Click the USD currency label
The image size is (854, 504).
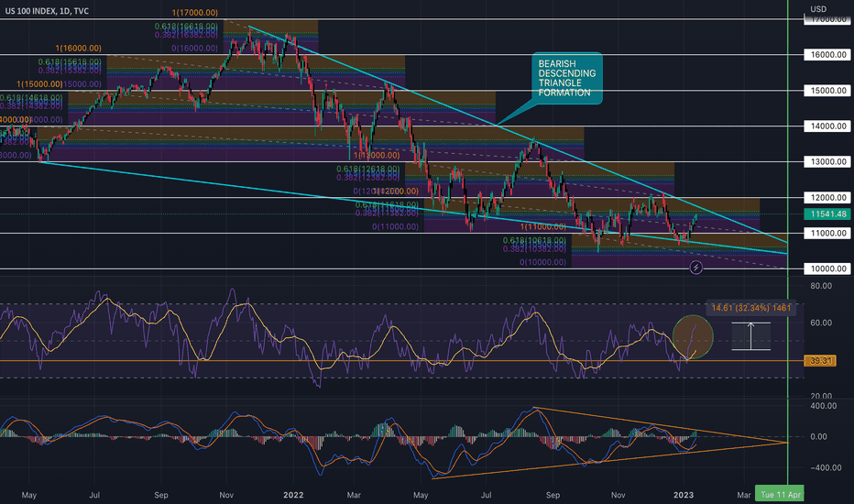click(x=818, y=9)
